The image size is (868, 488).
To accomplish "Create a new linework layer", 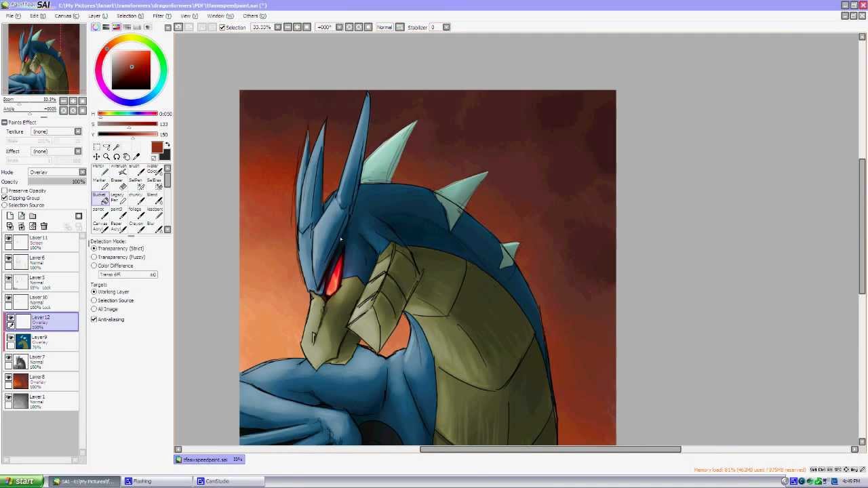I will click(x=21, y=216).
